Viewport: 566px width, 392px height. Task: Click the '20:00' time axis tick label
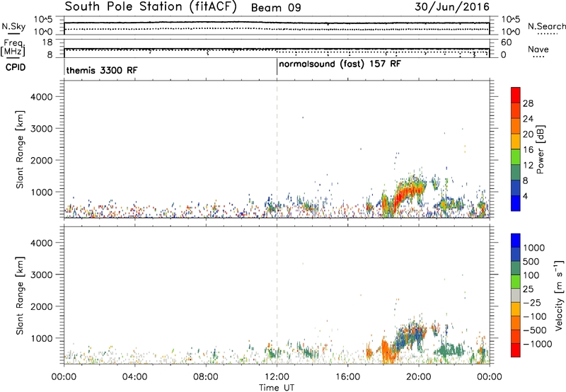click(419, 377)
